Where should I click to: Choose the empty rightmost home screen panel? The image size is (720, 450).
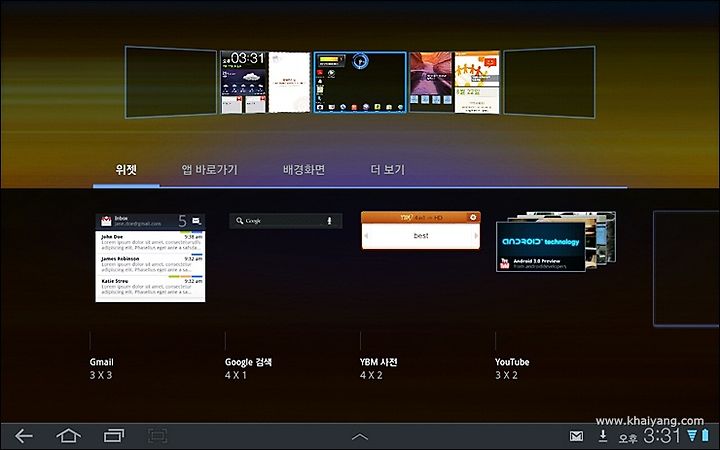pyautogui.click(x=550, y=82)
